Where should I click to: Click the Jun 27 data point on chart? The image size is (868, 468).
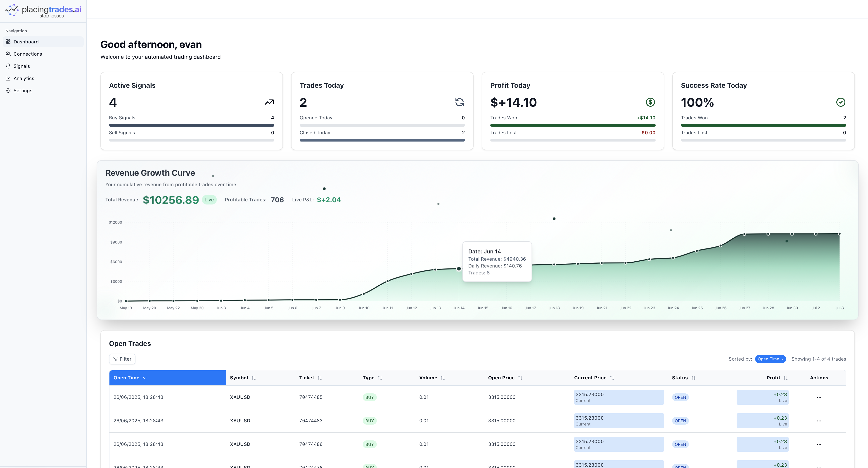click(x=744, y=234)
